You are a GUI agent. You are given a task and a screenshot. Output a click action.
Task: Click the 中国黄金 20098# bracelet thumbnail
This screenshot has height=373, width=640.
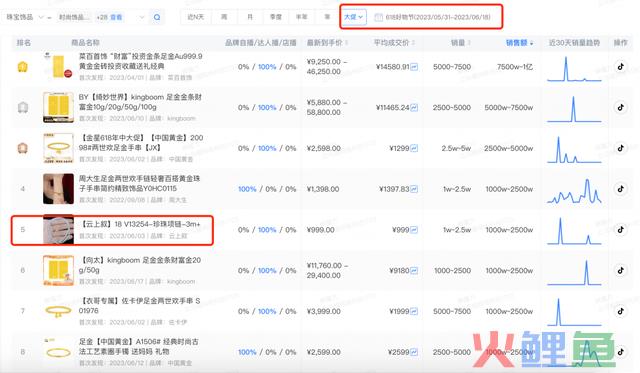(x=58, y=148)
